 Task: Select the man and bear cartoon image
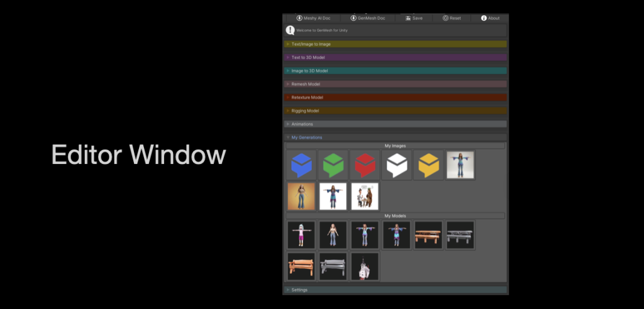pyautogui.click(x=365, y=197)
